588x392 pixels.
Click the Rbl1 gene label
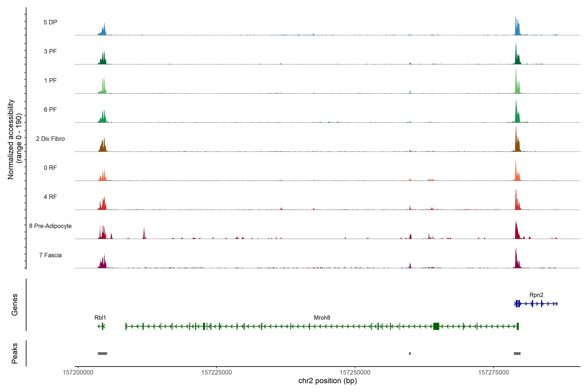[100, 318]
